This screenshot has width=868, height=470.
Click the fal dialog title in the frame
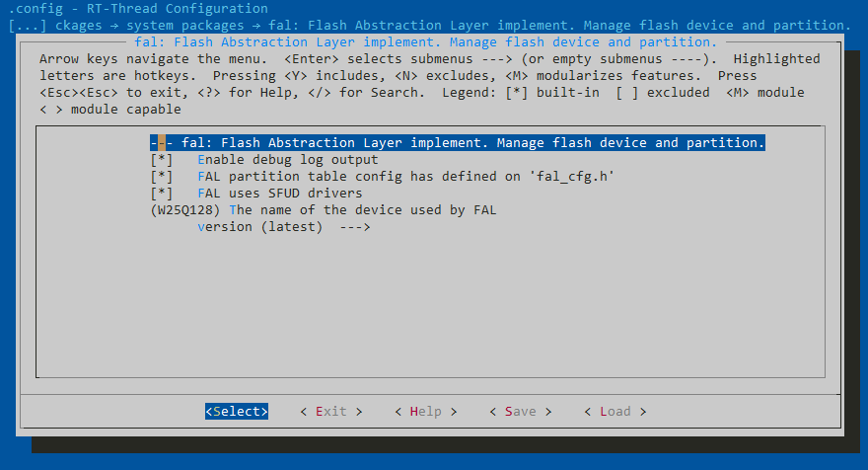tap(424, 42)
